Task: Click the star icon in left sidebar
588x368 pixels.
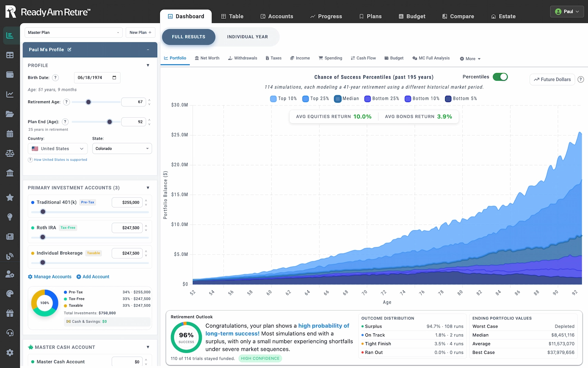Action: coord(10,197)
